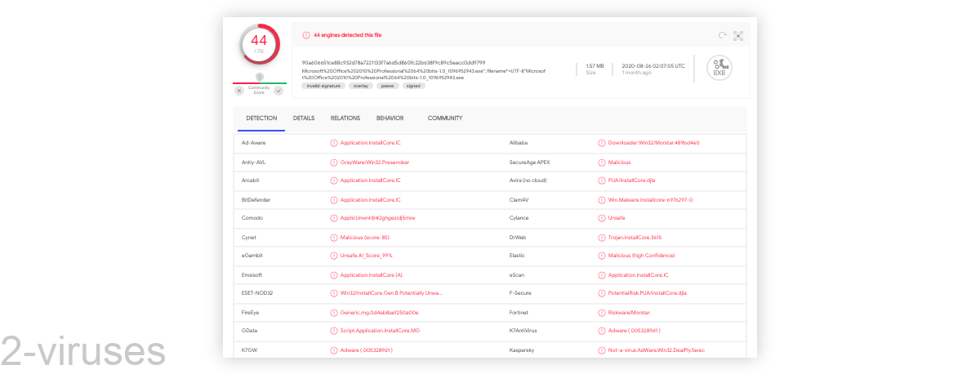Click the warning icon in the Ad-Aware row
Image resolution: width=980 pixels, height=374 pixels.
(334, 143)
